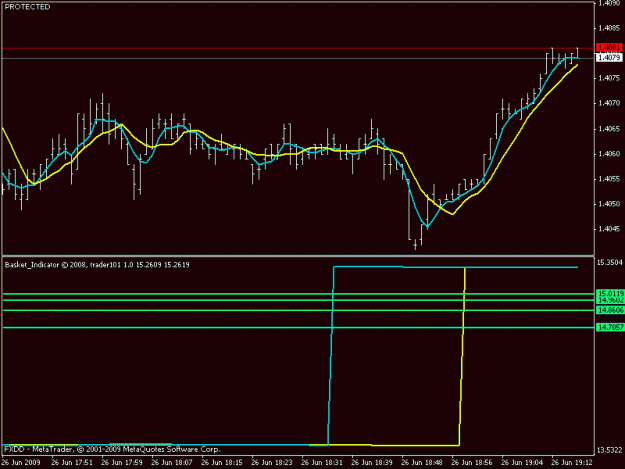Click the green 15.0119 level label
This screenshot has height=469, width=625.
click(x=610, y=294)
